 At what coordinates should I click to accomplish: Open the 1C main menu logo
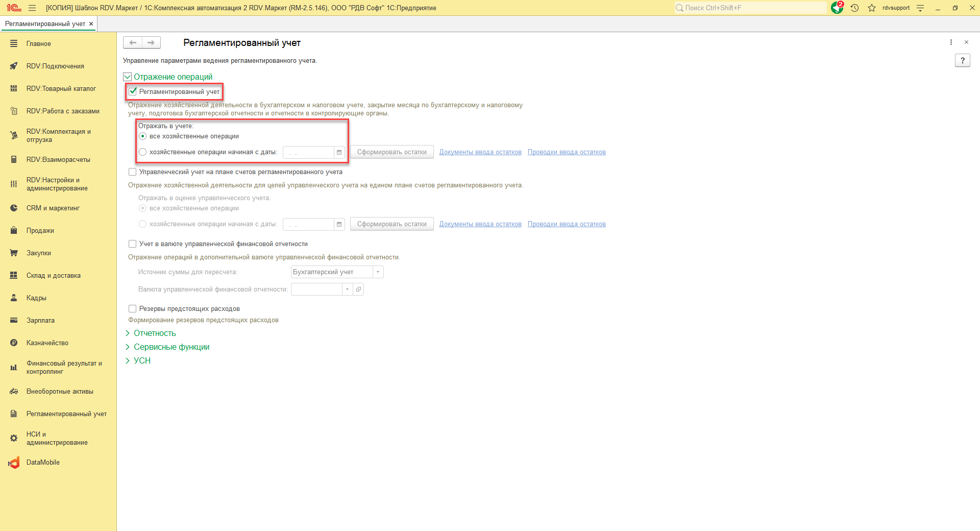click(x=14, y=8)
